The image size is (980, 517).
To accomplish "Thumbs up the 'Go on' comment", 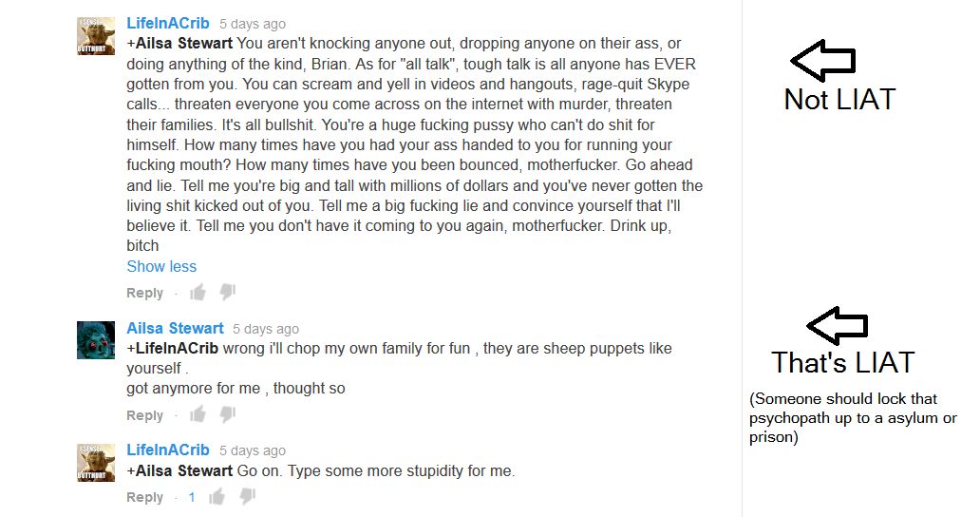I will click(217, 497).
